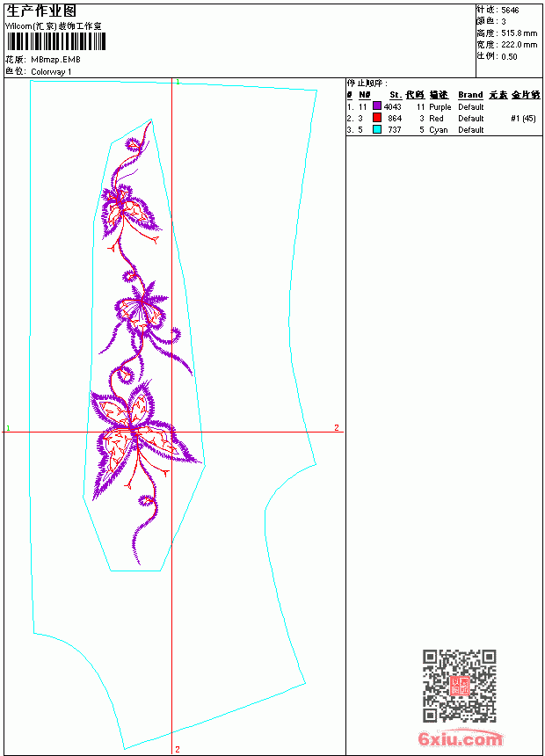Click the red seal at QR code center
Viewport: 545px width, 756px height.
[x=460, y=686]
